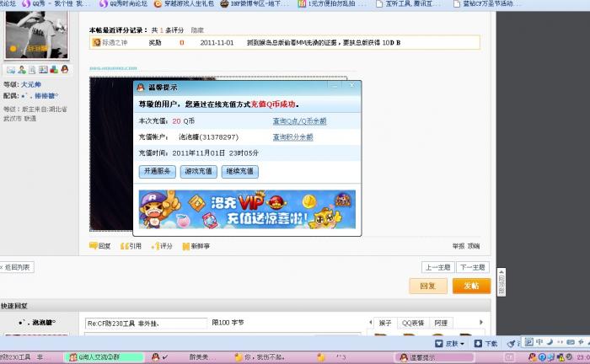Open the VIP recharge promotion banner
590x364 pixels.
pos(247,210)
